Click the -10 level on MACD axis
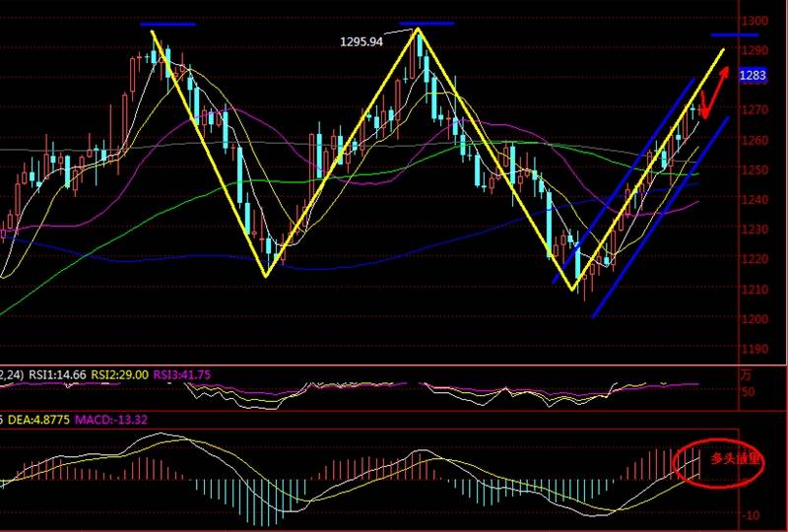Screen dimensions: 788x532 (750, 515)
